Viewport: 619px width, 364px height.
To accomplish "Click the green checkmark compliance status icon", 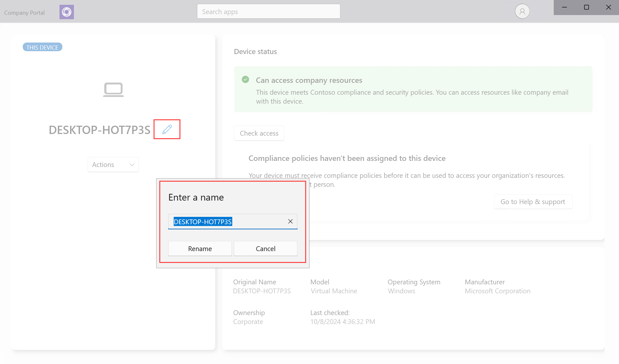I will tap(246, 79).
